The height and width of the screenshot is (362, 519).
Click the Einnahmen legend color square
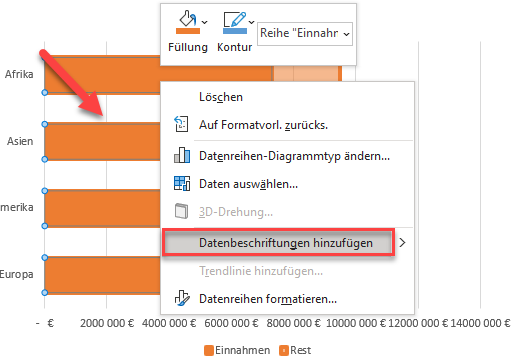pyautogui.click(x=209, y=351)
